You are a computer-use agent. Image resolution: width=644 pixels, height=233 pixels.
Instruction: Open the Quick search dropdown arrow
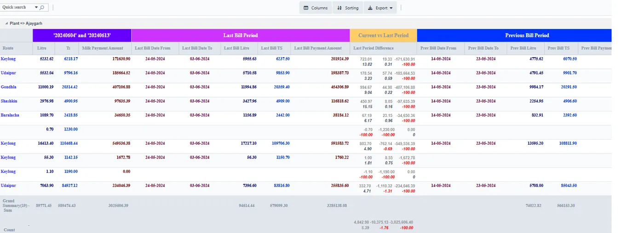click(36, 8)
